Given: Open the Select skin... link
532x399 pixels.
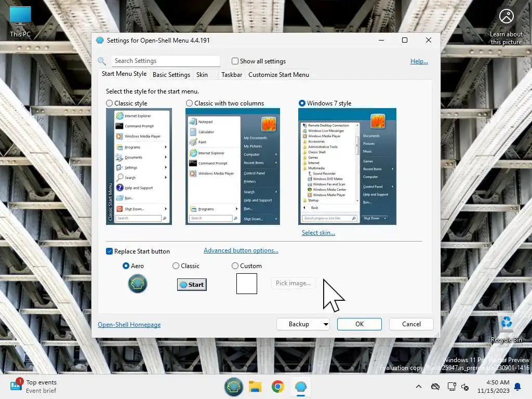Looking at the screenshot, I should 318,233.
